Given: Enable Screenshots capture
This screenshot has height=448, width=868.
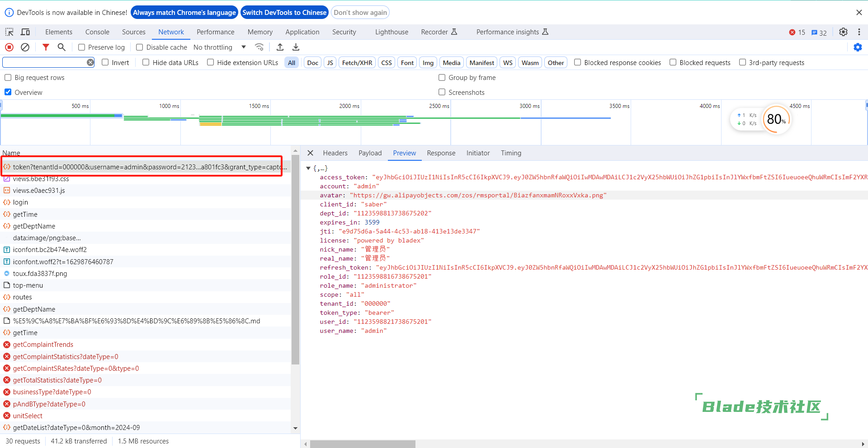Looking at the screenshot, I should pyautogui.click(x=442, y=92).
